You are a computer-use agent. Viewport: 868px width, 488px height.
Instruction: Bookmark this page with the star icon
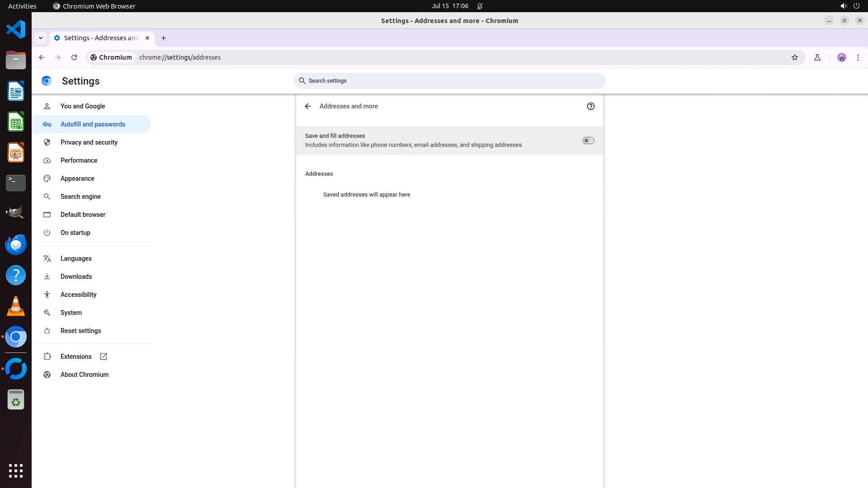click(795, 57)
